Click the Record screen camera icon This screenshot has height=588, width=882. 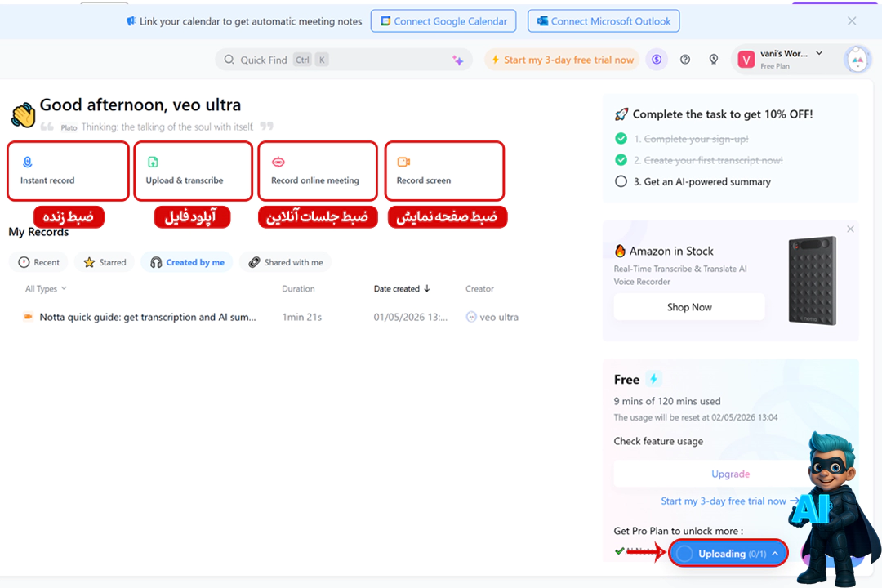click(403, 163)
